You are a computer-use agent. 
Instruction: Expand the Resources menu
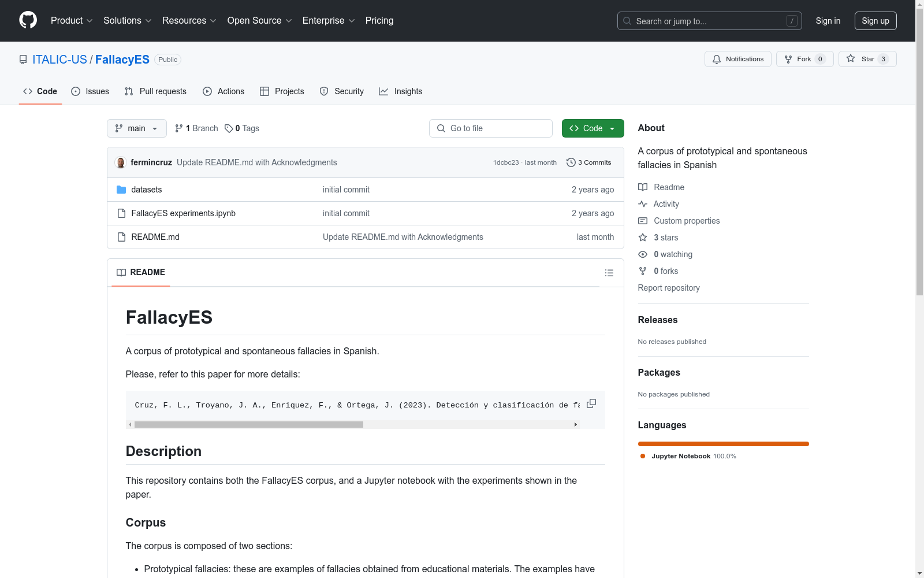click(x=189, y=20)
